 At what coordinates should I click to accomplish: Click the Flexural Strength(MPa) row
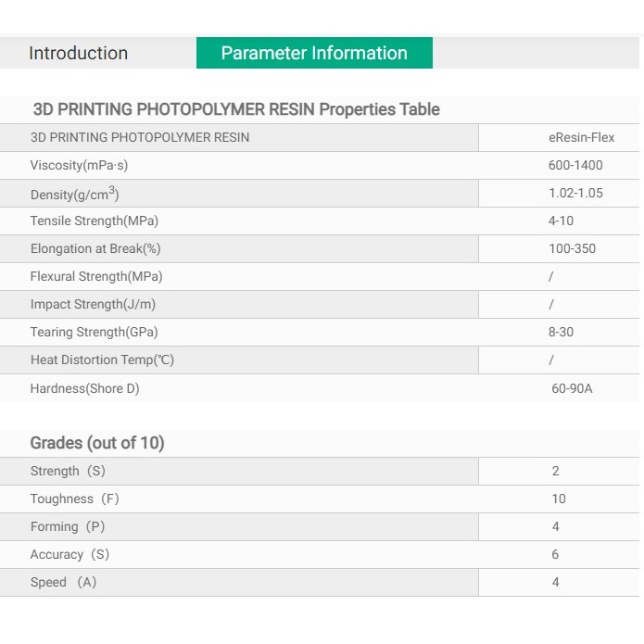click(x=320, y=276)
